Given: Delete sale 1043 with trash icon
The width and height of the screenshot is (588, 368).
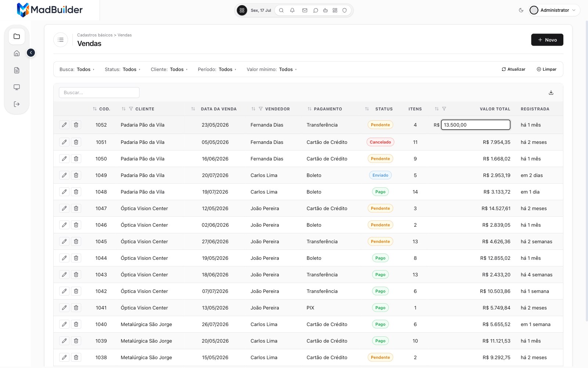Looking at the screenshot, I should click(x=76, y=275).
